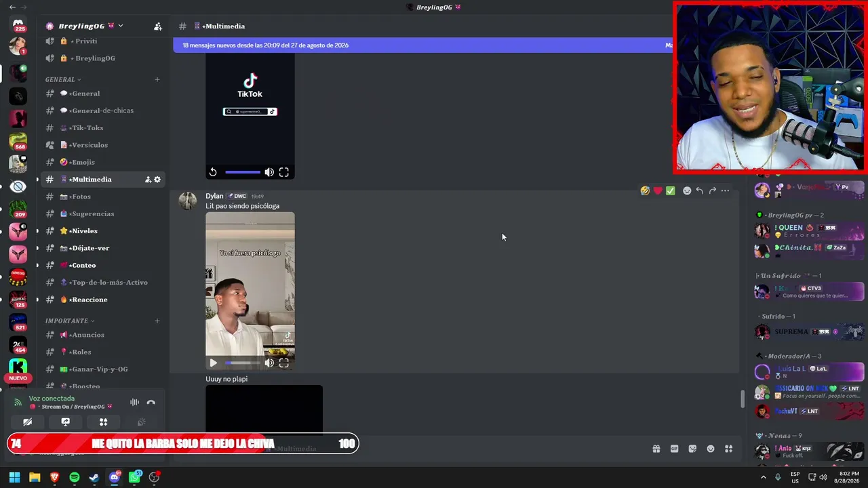Create invite for the Multimedia channel
Screen dimensions: 868x488
[x=148, y=180]
